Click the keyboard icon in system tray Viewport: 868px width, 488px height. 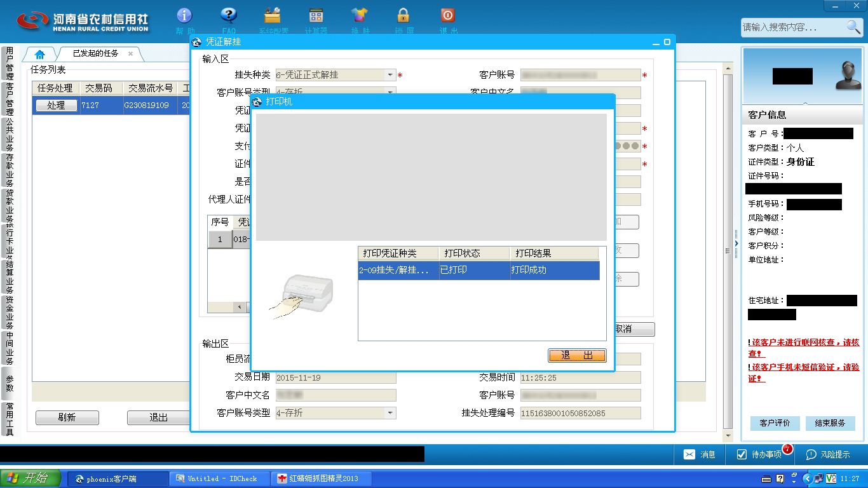766,478
